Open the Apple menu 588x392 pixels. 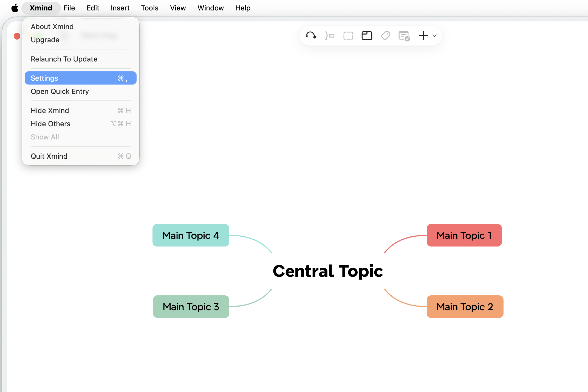coord(15,8)
